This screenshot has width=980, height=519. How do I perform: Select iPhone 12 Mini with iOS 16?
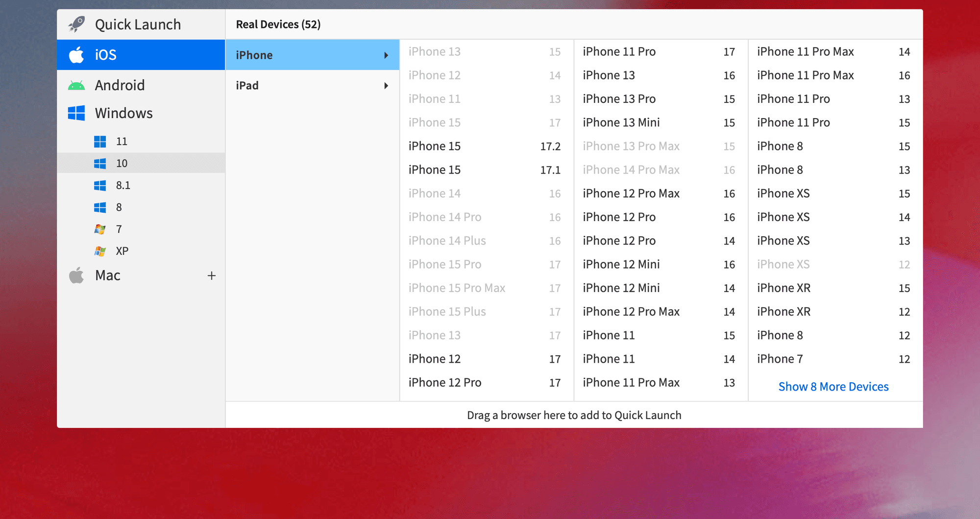pyautogui.click(x=661, y=264)
